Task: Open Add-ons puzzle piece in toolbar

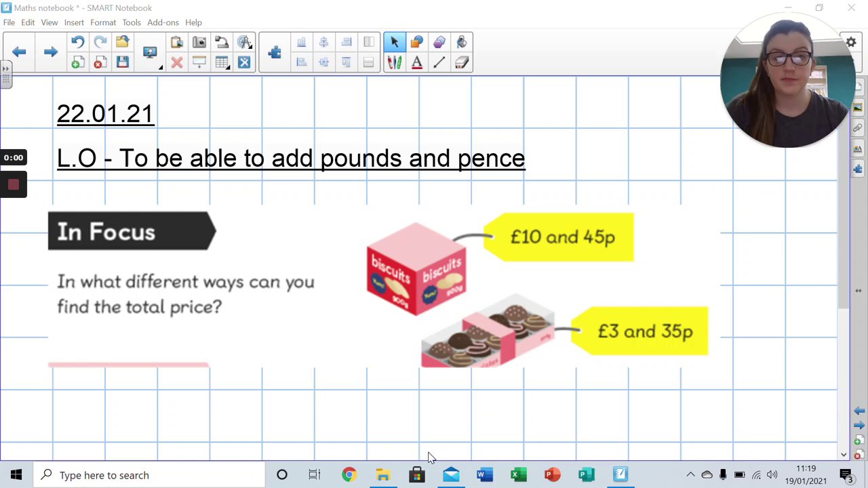Action: click(x=275, y=52)
